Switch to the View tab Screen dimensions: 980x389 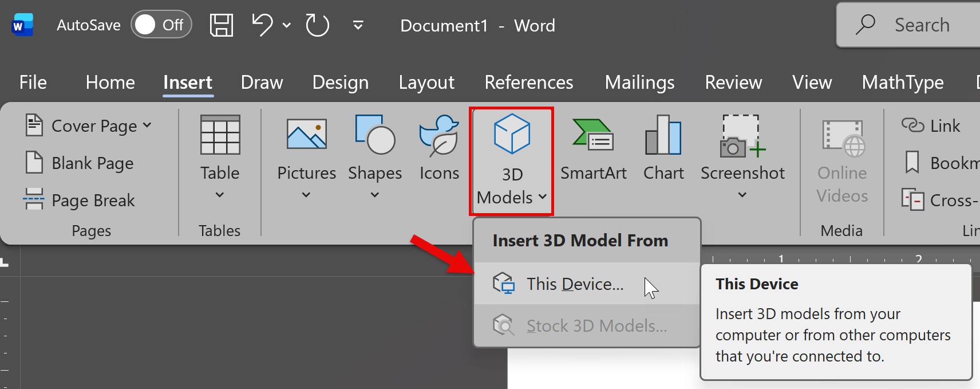click(x=812, y=82)
